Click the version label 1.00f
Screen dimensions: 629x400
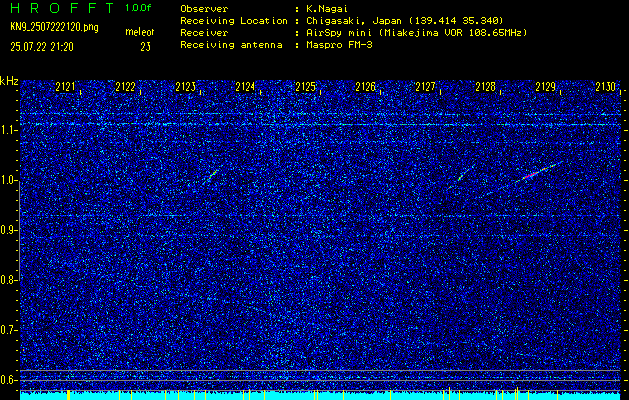[138, 8]
